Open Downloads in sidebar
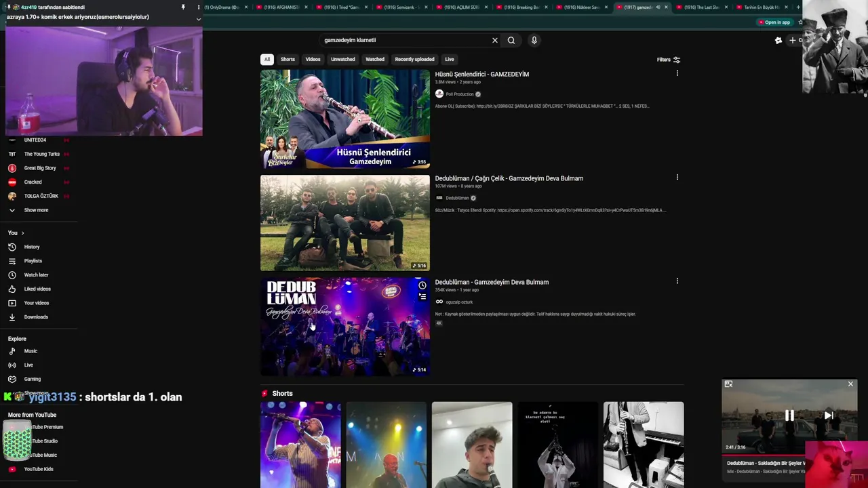 (36, 317)
